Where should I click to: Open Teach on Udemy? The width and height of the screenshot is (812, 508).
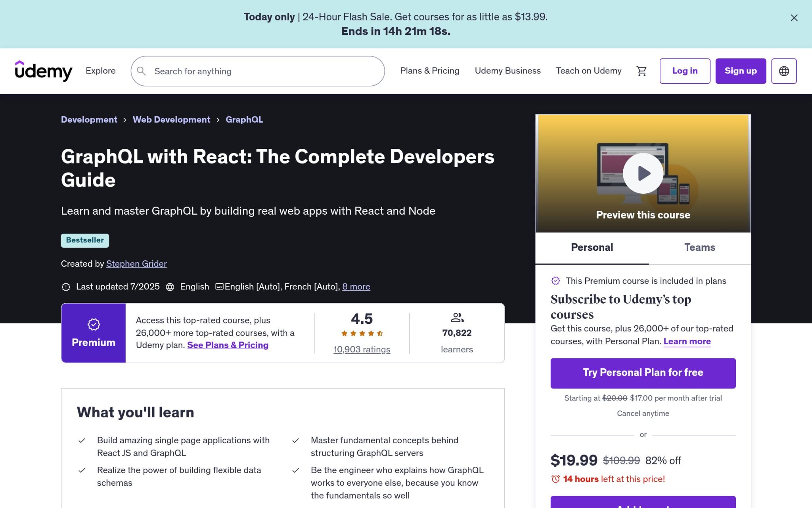pyautogui.click(x=589, y=71)
